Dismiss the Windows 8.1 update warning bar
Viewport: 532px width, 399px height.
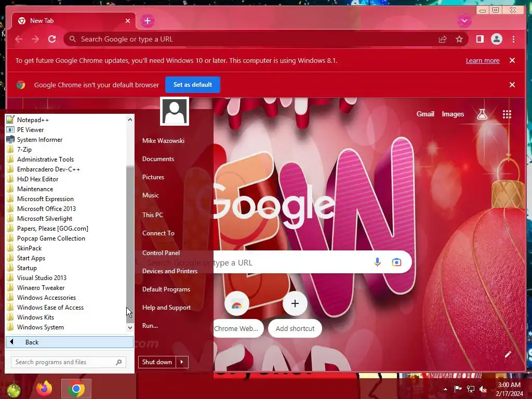pos(512,60)
